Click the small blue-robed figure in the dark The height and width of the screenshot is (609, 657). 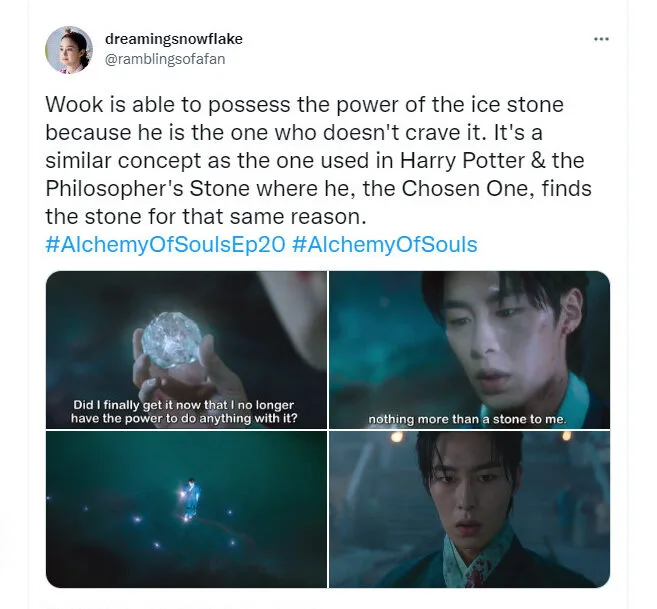coord(191,499)
